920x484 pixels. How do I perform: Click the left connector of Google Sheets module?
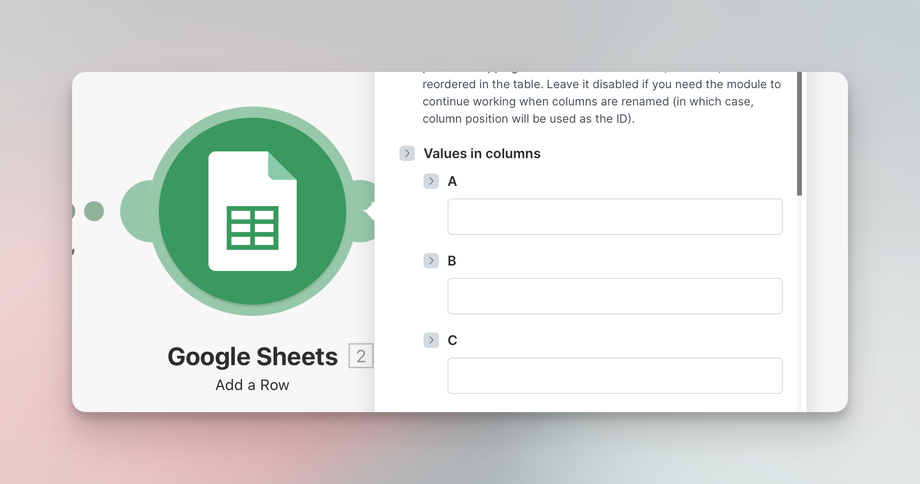click(136, 211)
